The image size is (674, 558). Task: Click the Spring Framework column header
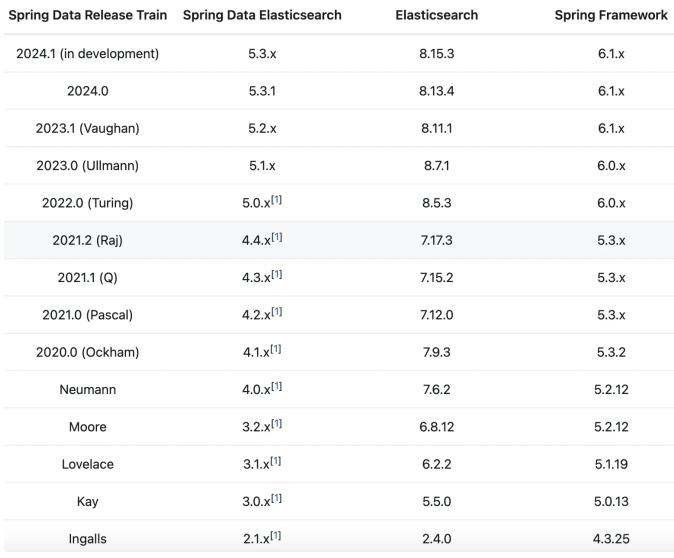coord(611,15)
